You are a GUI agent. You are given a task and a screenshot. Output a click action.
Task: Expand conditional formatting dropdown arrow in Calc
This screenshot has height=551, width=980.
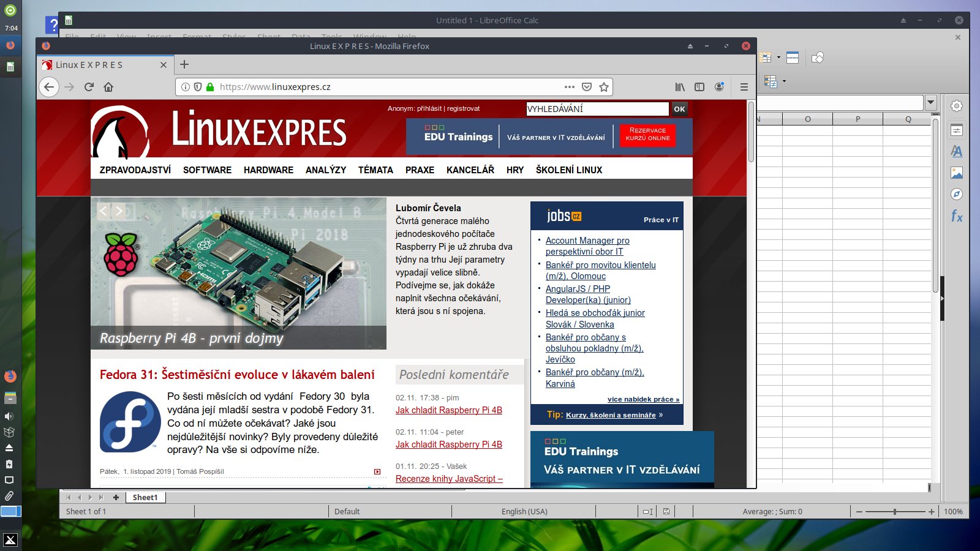coord(784,81)
